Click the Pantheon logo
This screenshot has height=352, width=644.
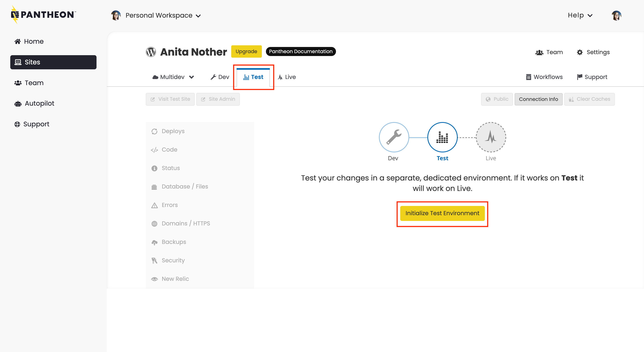pyautogui.click(x=43, y=15)
